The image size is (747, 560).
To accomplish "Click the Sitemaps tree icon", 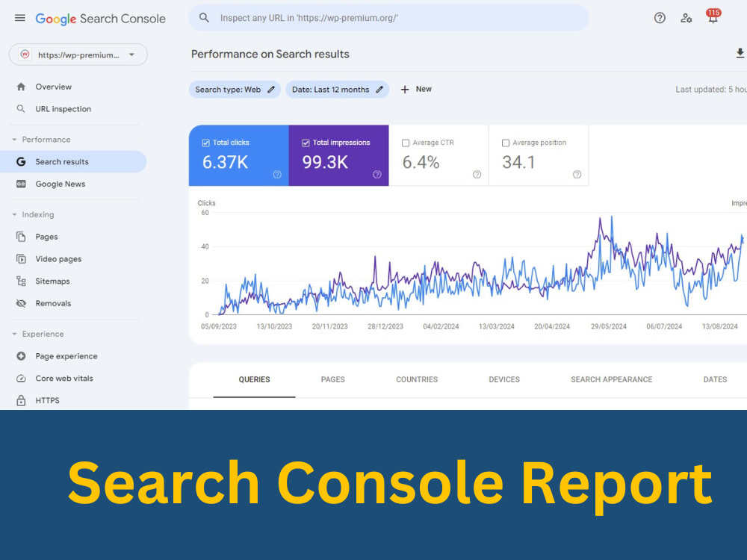I will (21, 281).
